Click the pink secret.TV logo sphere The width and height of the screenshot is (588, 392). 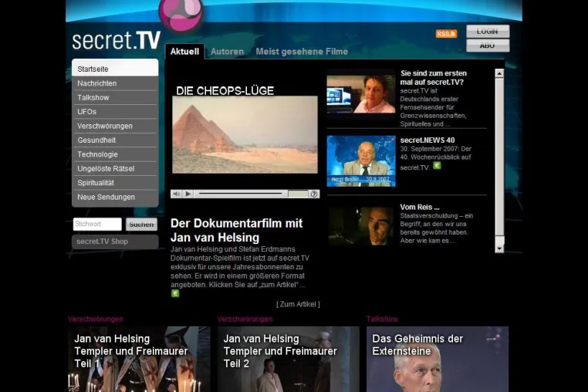pos(181,14)
